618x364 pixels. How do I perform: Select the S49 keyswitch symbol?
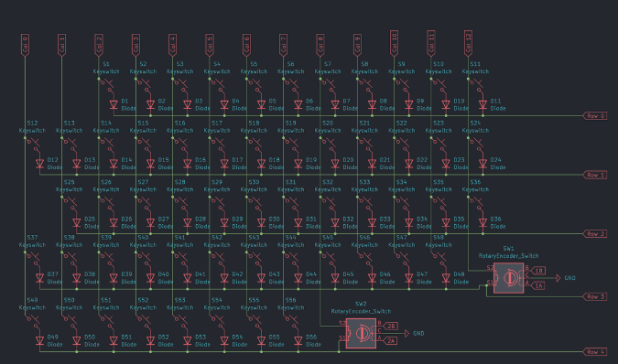point(32,321)
